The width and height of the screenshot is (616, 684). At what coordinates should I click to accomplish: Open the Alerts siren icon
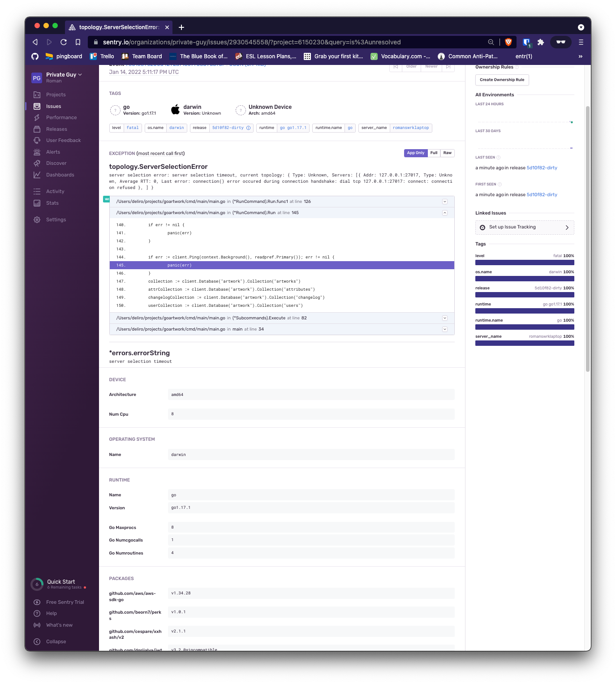pos(37,152)
